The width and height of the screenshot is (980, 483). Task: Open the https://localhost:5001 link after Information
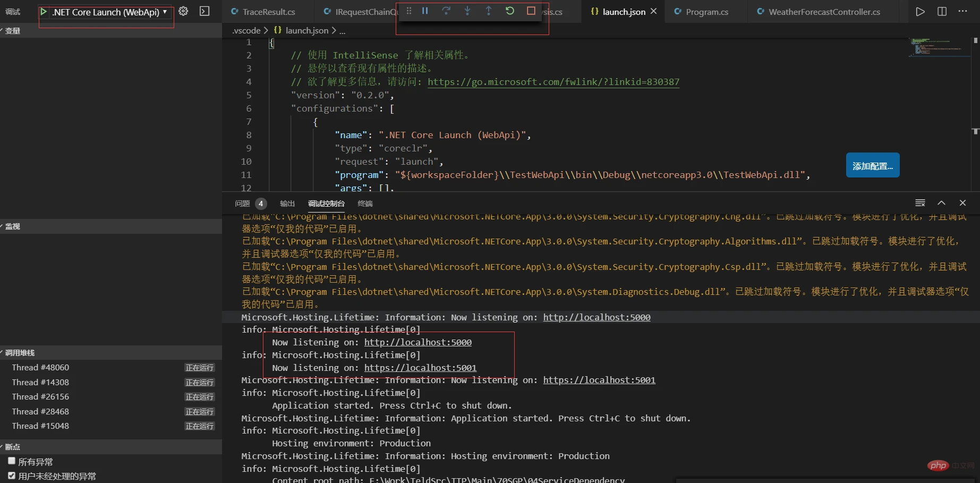(599, 380)
